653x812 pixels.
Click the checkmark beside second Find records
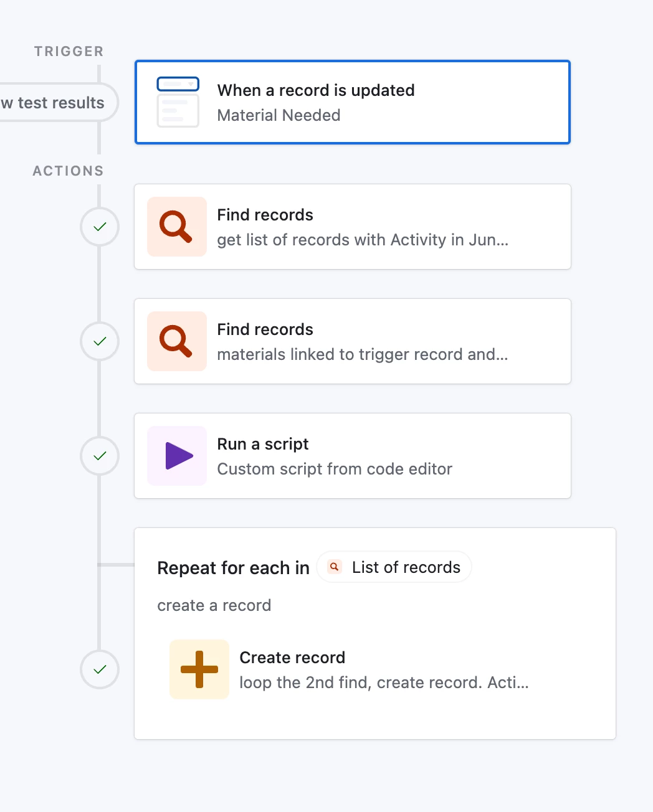(100, 341)
